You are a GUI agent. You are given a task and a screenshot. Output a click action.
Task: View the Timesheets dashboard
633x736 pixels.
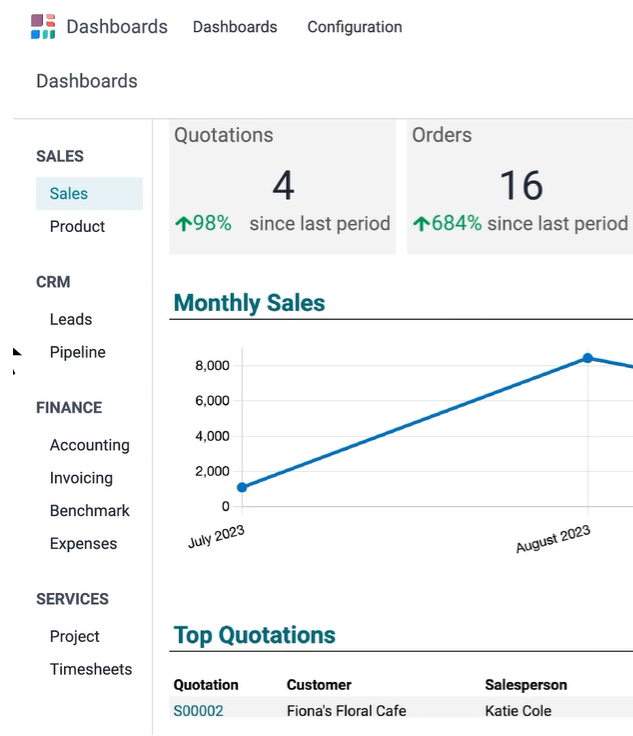(x=91, y=670)
